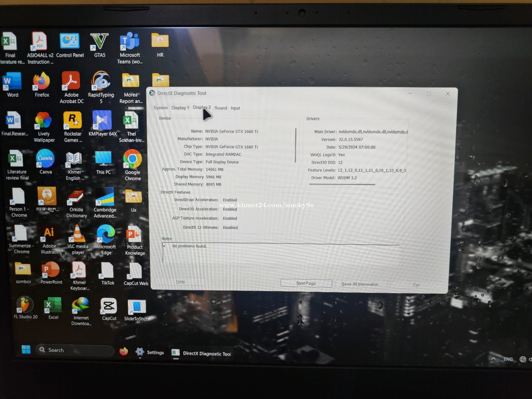The image size is (532, 399).
Task: Open Adobe Illustrator shortcut
Action: pos(49,240)
